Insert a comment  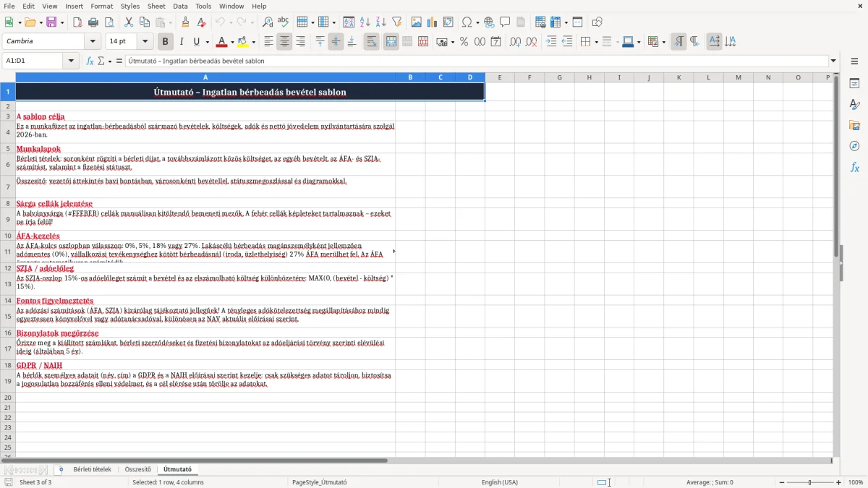tap(505, 22)
